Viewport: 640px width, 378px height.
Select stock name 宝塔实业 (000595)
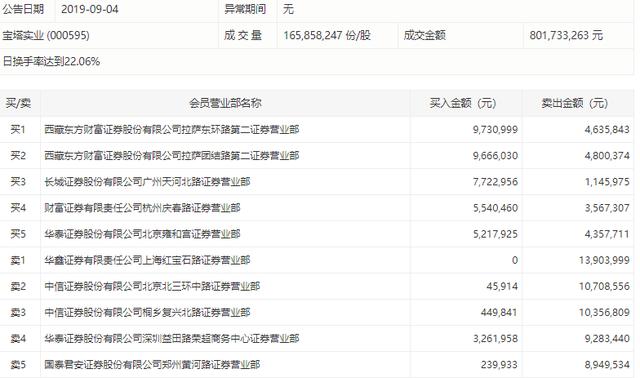pyautogui.click(x=46, y=36)
